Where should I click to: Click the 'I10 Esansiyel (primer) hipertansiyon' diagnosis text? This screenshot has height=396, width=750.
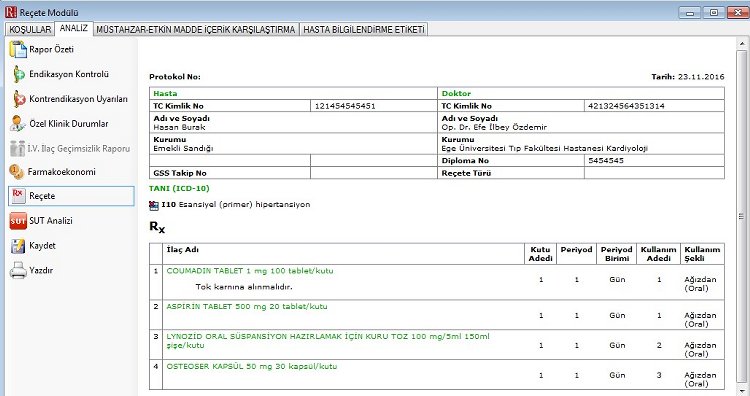[236, 205]
